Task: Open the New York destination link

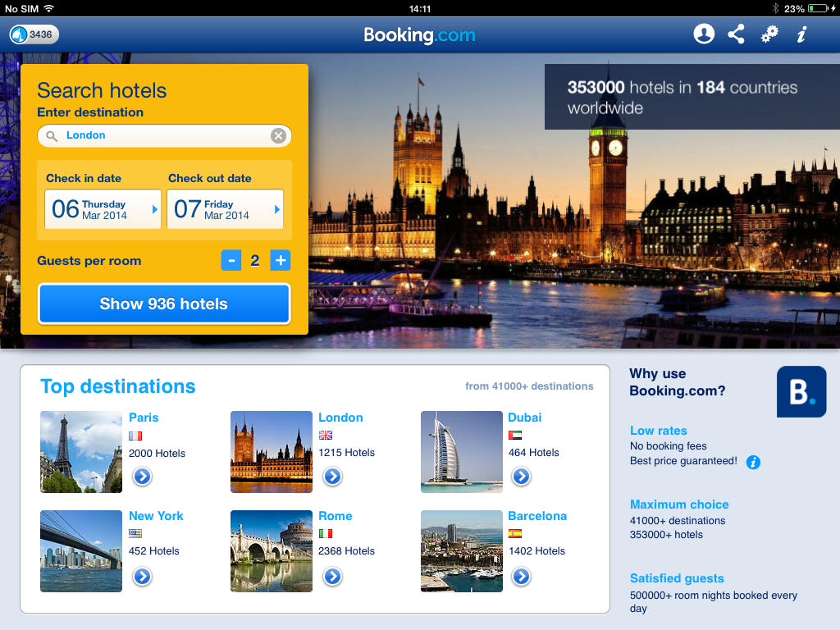Action: [156, 516]
